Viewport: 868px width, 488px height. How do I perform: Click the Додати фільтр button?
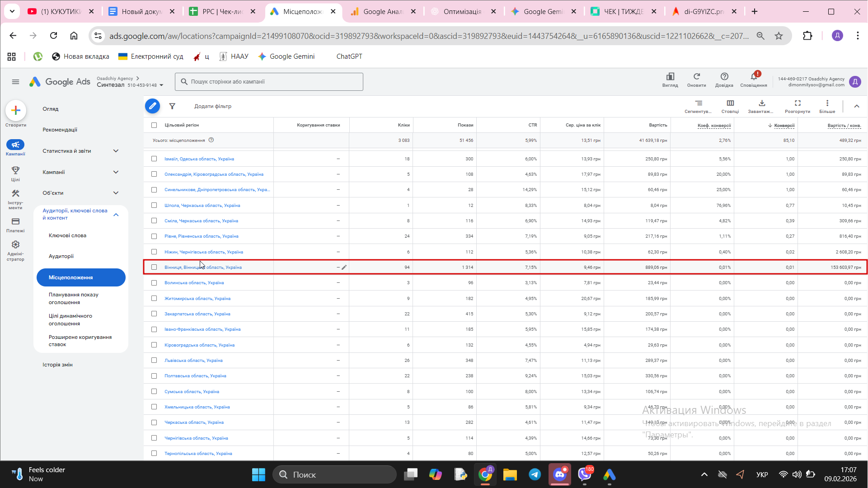click(212, 106)
